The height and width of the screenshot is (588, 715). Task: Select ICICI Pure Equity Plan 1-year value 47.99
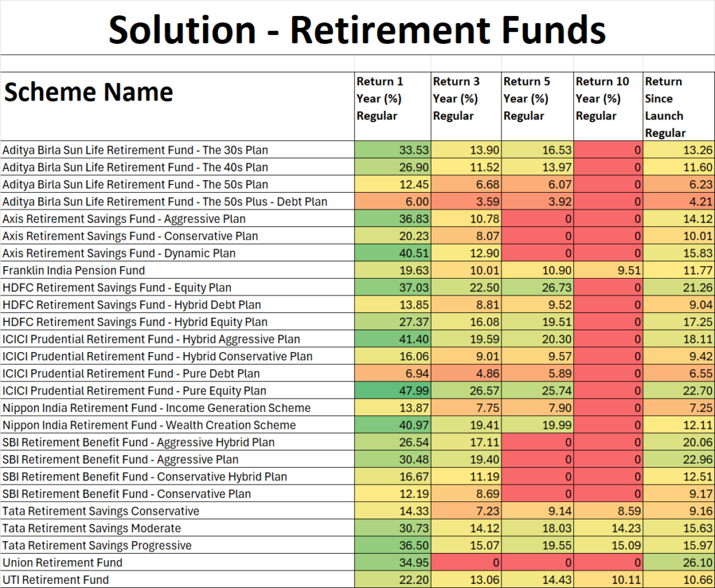pos(392,390)
